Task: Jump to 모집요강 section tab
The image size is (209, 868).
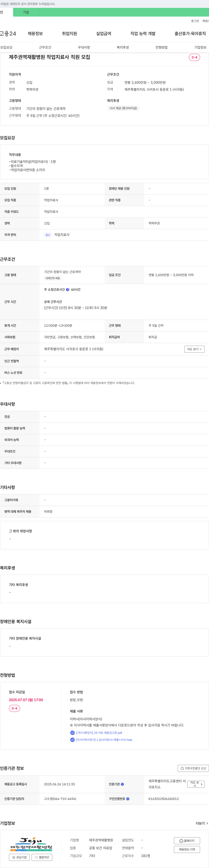Action: pos(6,47)
